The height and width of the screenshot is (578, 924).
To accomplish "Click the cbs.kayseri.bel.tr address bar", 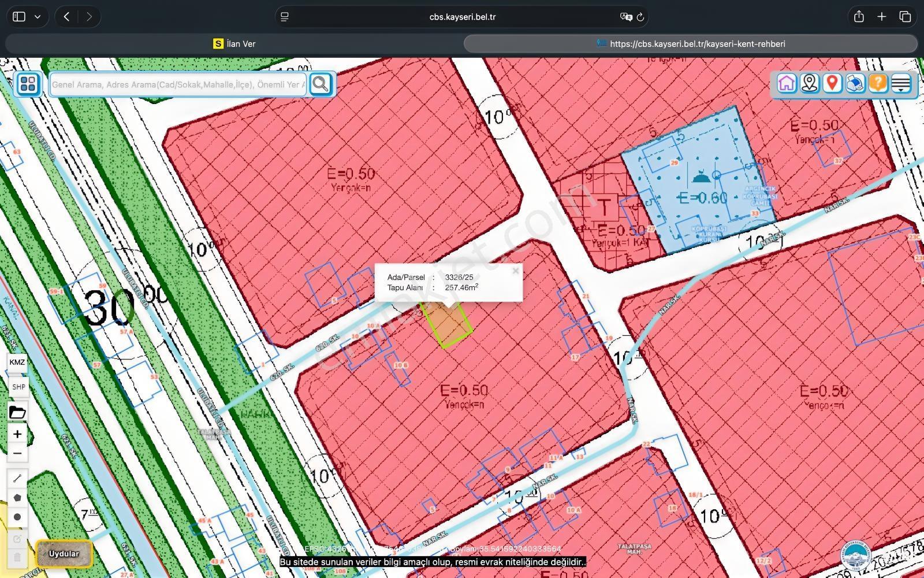I will coord(463,17).
